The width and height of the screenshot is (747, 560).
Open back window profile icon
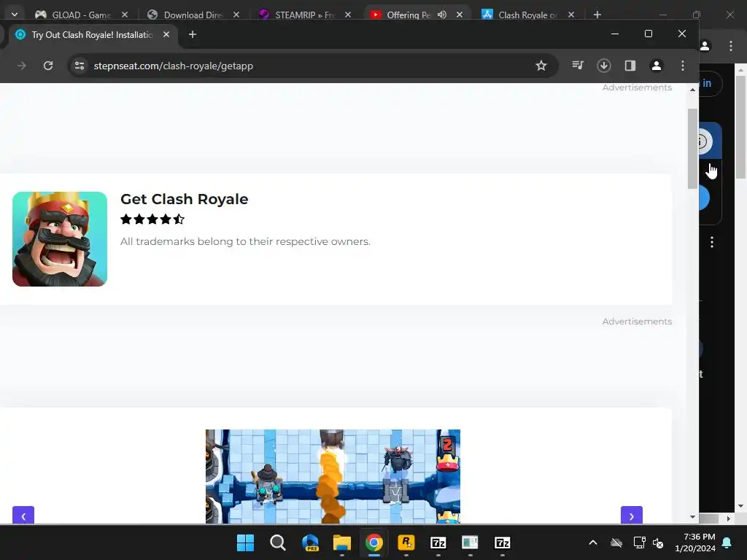[x=705, y=46]
